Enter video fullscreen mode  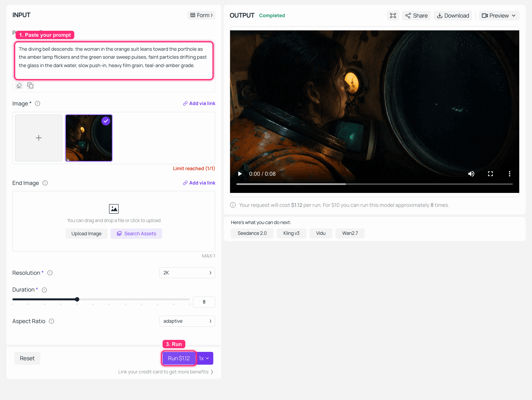[x=490, y=174]
